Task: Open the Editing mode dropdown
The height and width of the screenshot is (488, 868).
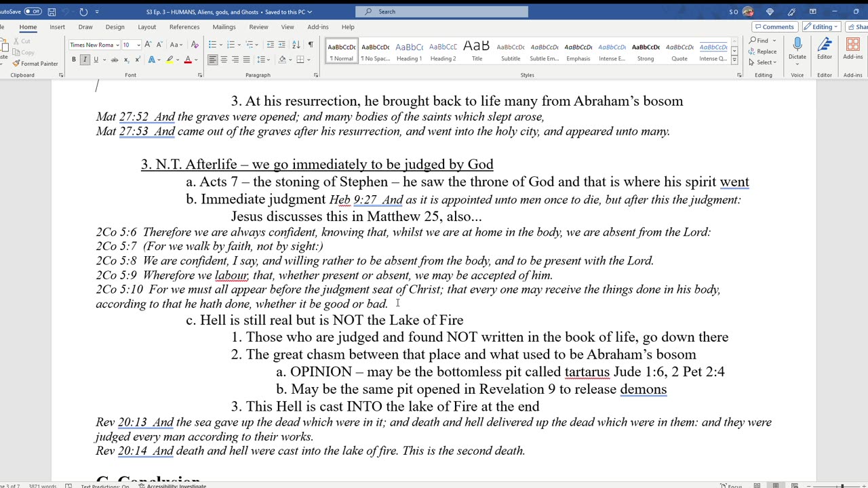Action: click(x=821, y=27)
